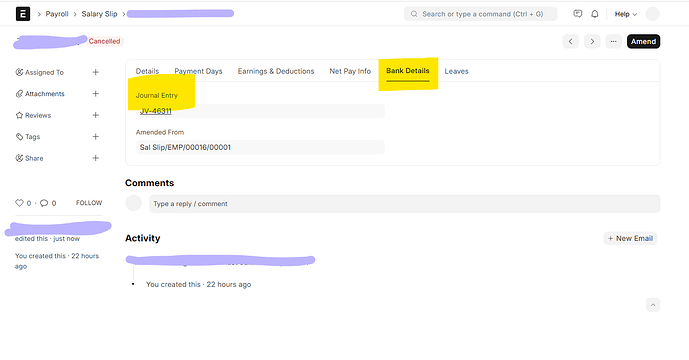
Task: Add a tag with the plus icon
Action: click(95, 137)
